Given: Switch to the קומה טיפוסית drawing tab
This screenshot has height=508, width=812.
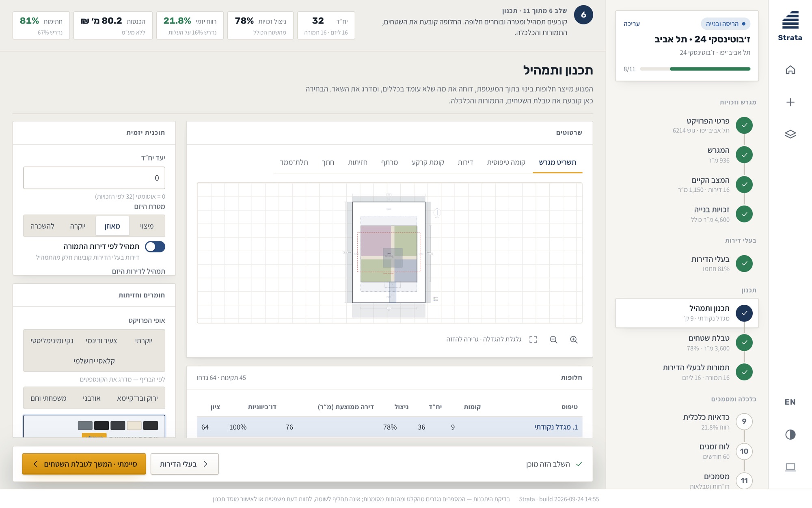Looking at the screenshot, I should coord(506,163).
